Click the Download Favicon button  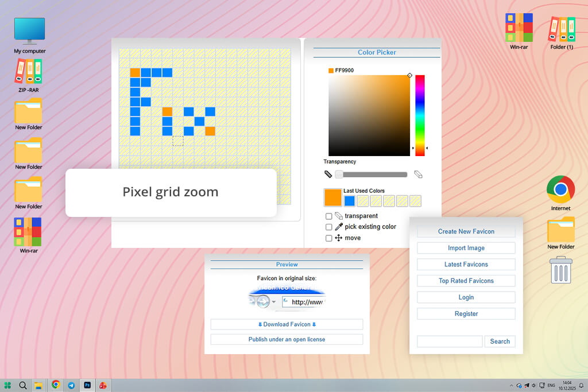click(287, 324)
